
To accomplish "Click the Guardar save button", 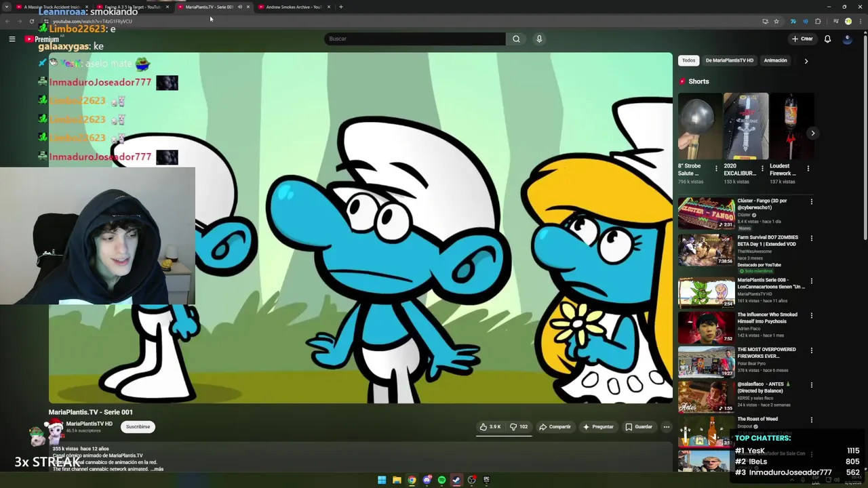I will pos(639,427).
